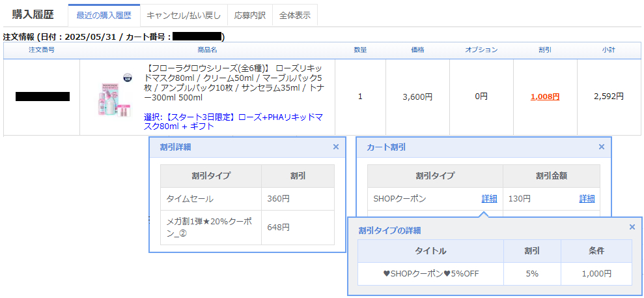The width and height of the screenshot is (644, 298).
Task: Click the 商品名 column header
Action: point(207,50)
